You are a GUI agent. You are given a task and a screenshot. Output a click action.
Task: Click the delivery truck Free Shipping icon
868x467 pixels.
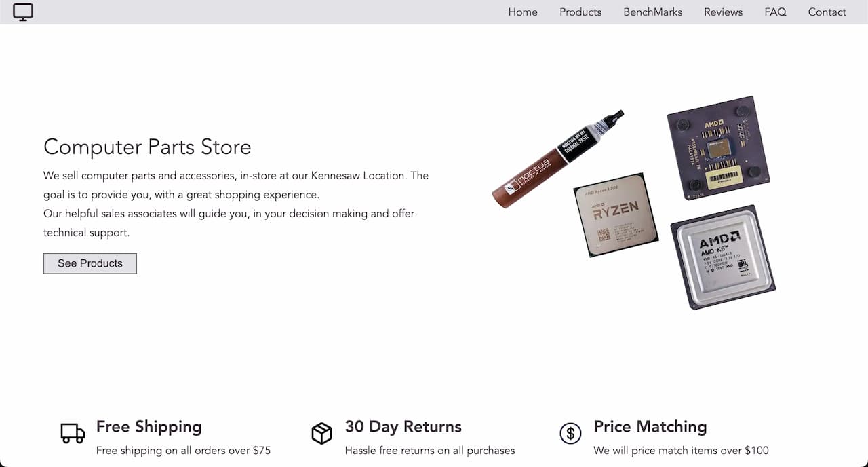coord(73,433)
